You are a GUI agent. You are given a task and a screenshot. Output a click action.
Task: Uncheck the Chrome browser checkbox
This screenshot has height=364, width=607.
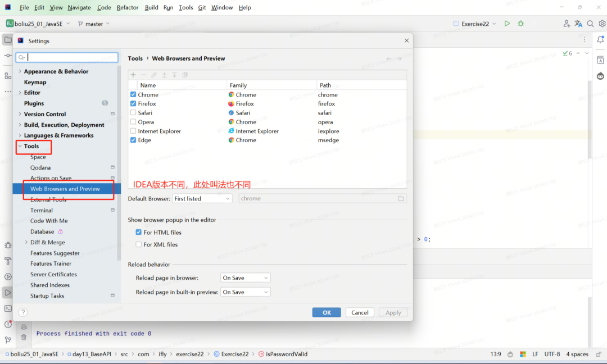133,94
